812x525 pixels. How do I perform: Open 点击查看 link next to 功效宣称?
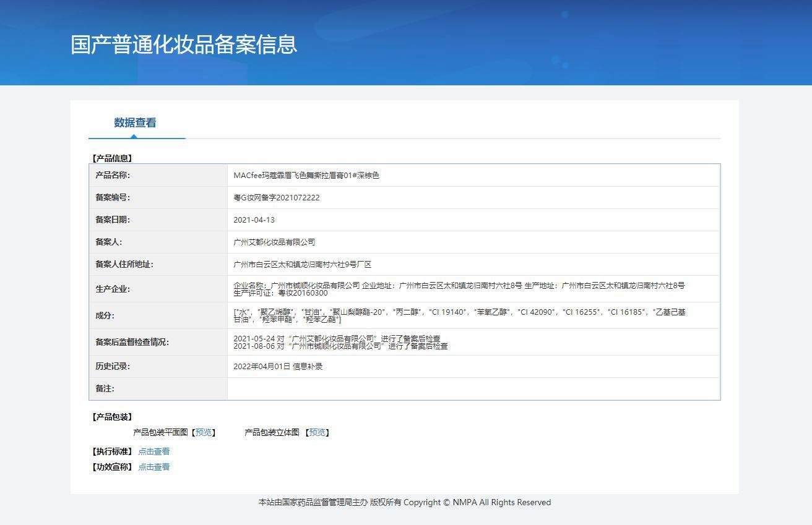pyautogui.click(x=153, y=467)
